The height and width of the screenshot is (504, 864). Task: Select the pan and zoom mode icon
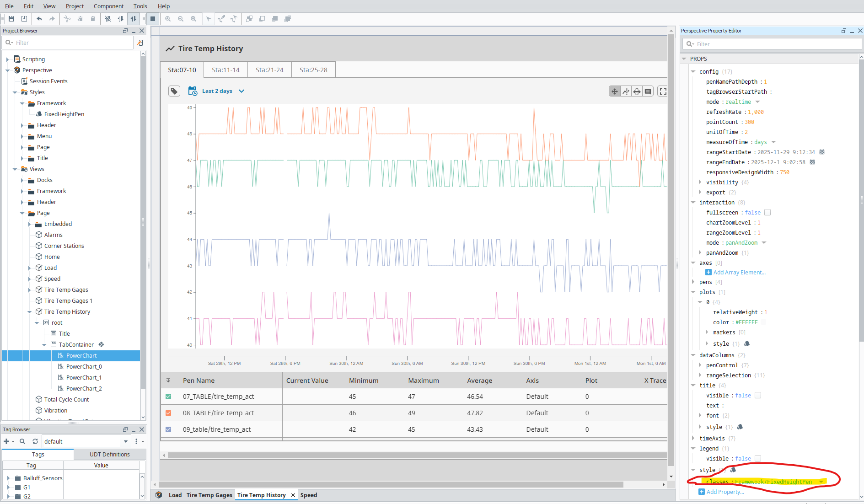(x=614, y=91)
